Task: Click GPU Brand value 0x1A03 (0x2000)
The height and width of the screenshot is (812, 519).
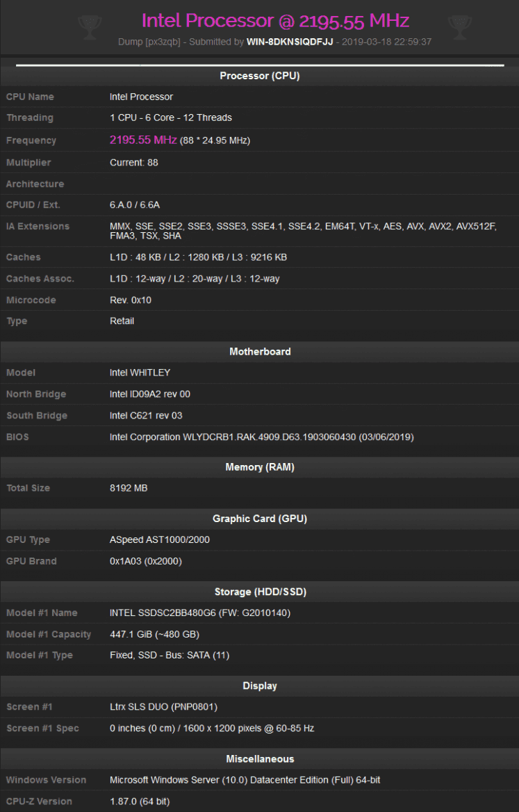Action: [x=146, y=561]
